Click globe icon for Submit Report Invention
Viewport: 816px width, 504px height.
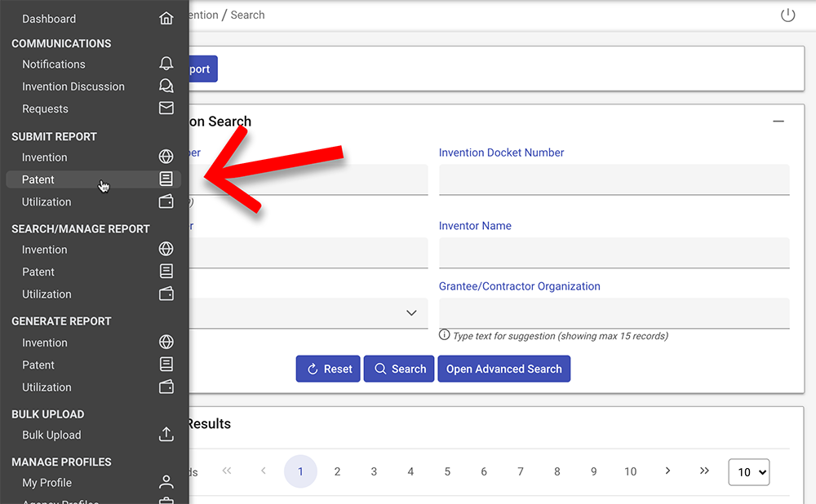[x=166, y=157]
